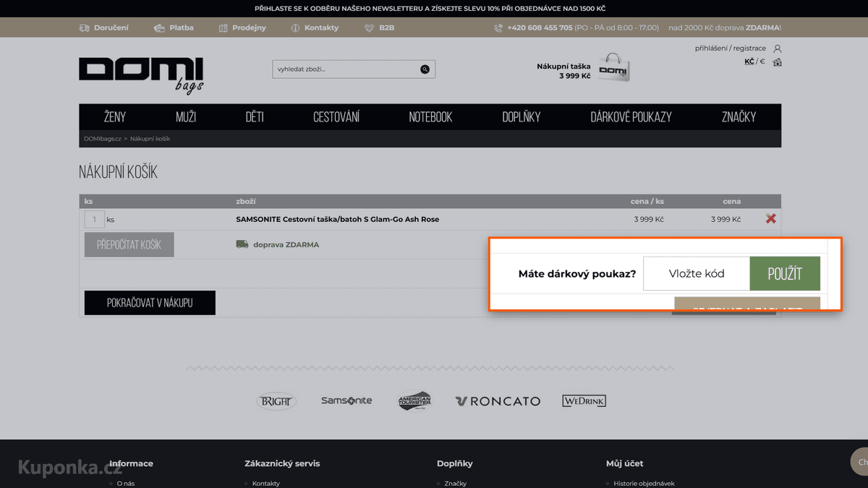Select € currency
This screenshot has width=868, height=488.
(x=762, y=61)
